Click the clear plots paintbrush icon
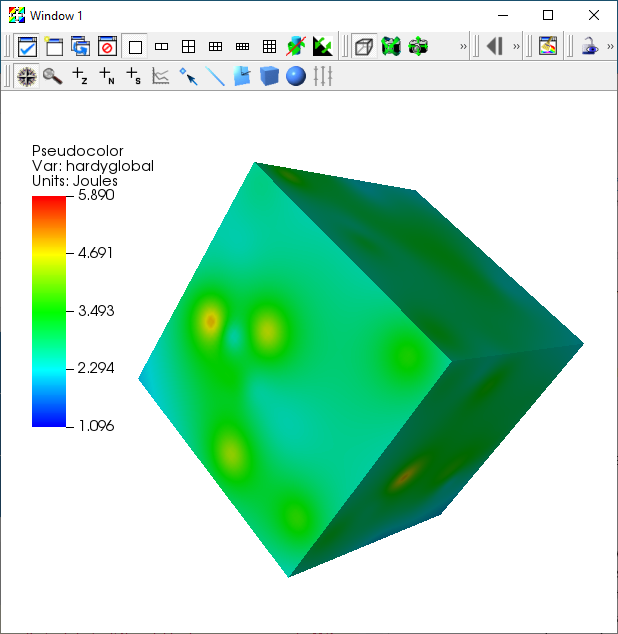This screenshot has height=634, width=618. pos(548,46)
